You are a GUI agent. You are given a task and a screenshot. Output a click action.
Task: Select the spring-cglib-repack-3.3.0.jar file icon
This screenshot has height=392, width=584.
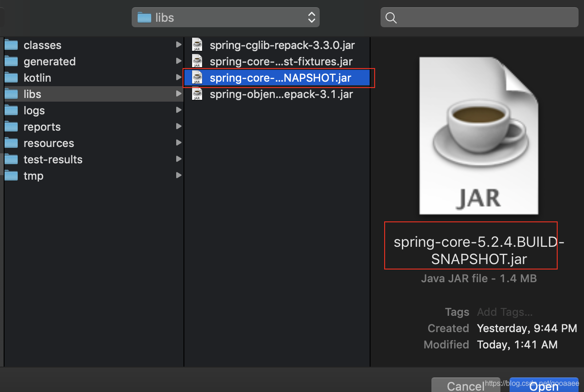(x=197, y=44)
